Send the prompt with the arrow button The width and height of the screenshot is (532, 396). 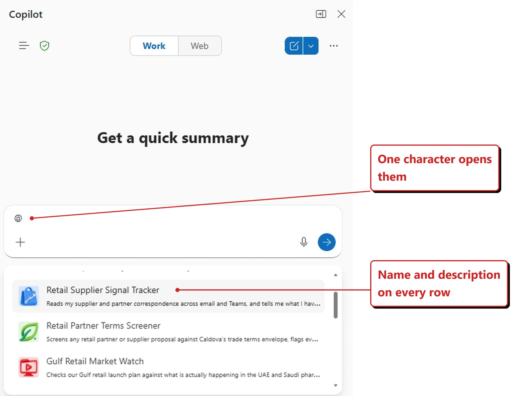pos(327,242)
